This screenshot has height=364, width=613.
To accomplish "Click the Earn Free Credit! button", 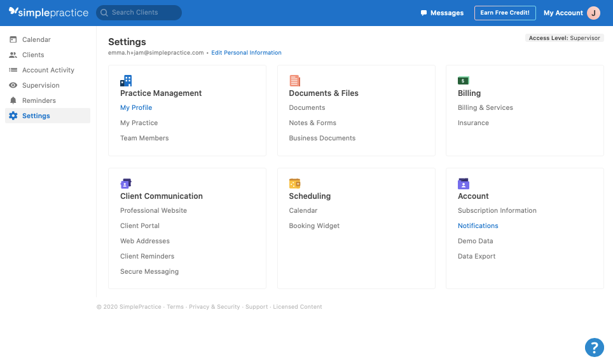I will [505, 13].
